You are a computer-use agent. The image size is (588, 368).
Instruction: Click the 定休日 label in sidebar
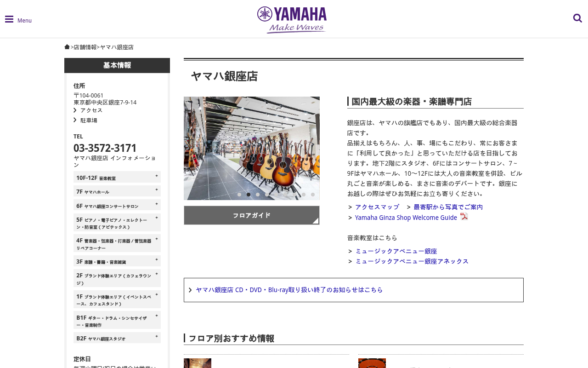point(82,359)
